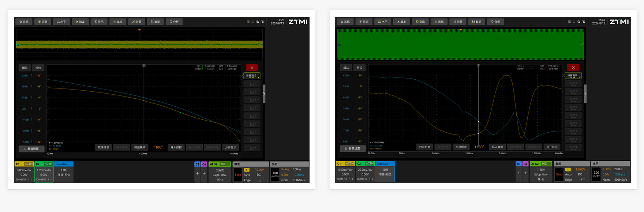Click 数学 math icon in left oscilloscope toolbar
Screen dimensions: 644x212
coord(155,22)
